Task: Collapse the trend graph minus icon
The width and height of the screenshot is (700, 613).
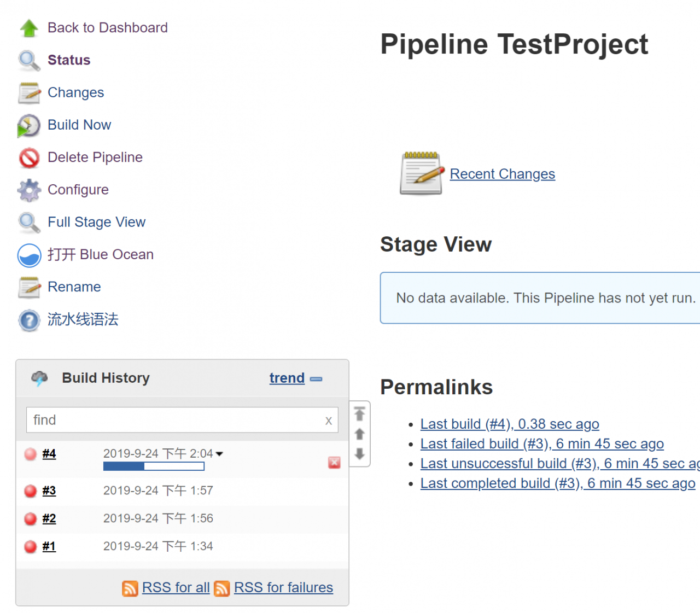Action: point(316,379)
